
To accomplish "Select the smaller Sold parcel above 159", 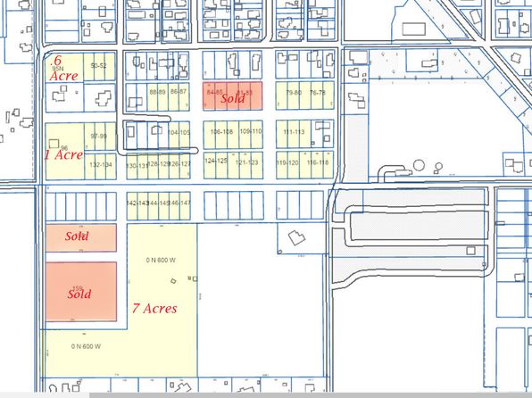I will pos(81,237).
